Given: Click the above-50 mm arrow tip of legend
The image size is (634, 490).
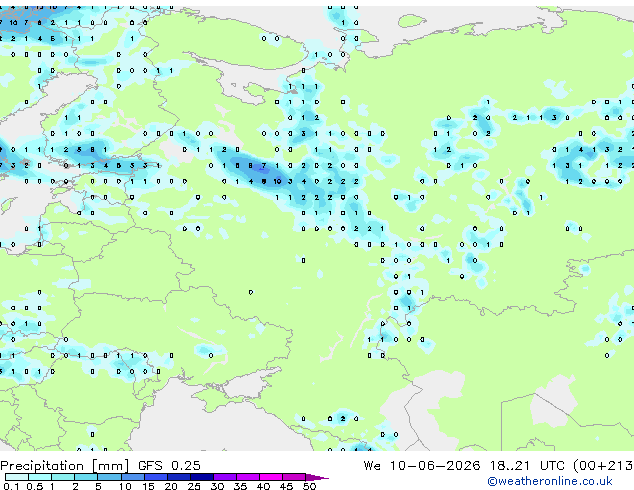Looking at the screenshot, I should coord(317,478).
